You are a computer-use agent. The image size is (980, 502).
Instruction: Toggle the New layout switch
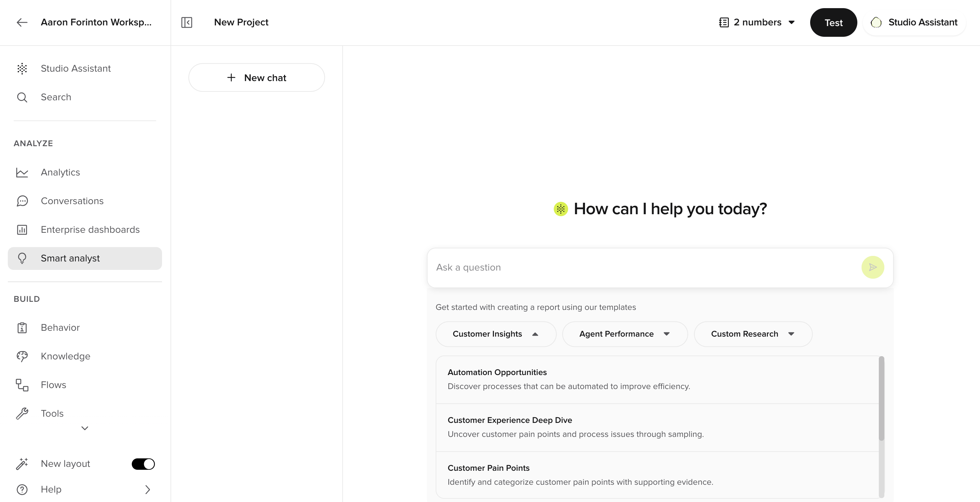point(143,464)
